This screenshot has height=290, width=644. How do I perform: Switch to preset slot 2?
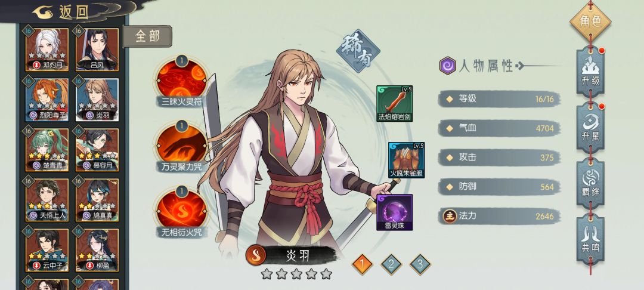[x=391, y=264]
